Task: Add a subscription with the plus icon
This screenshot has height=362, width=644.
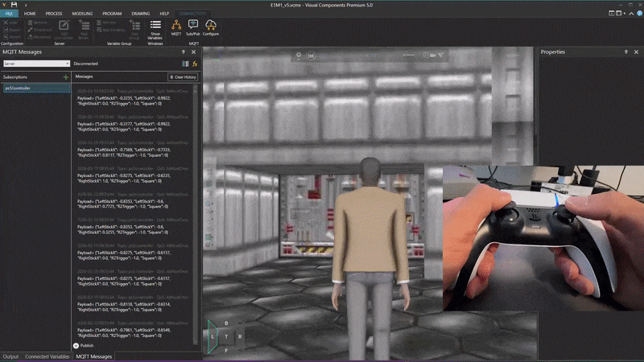Action: click(x=66, y=76)
